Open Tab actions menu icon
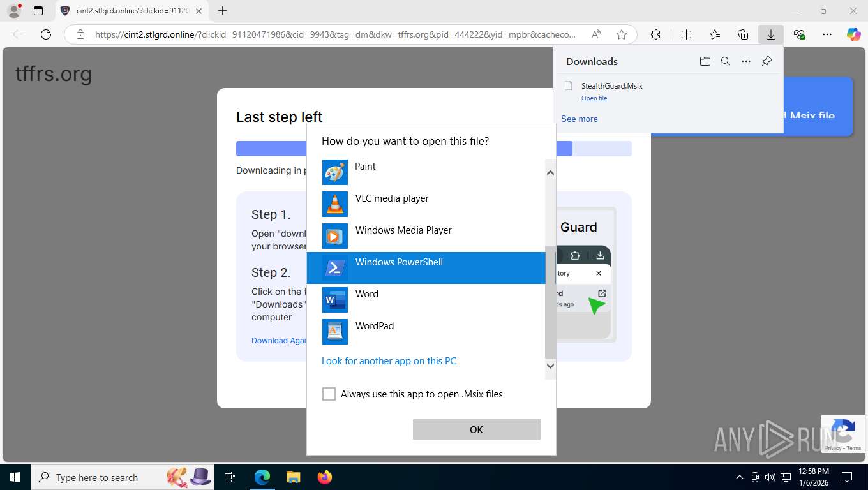The width and height of the screenshot is (868, 490). tap(38, 11)
